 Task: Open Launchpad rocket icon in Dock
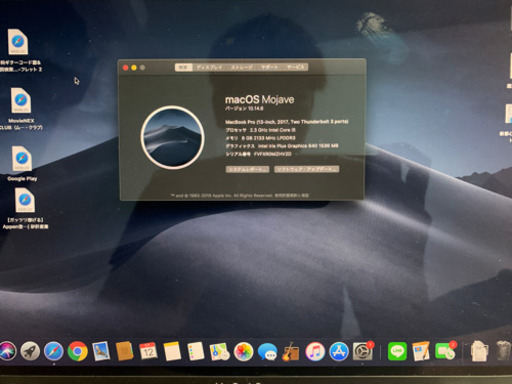[30, 351]
